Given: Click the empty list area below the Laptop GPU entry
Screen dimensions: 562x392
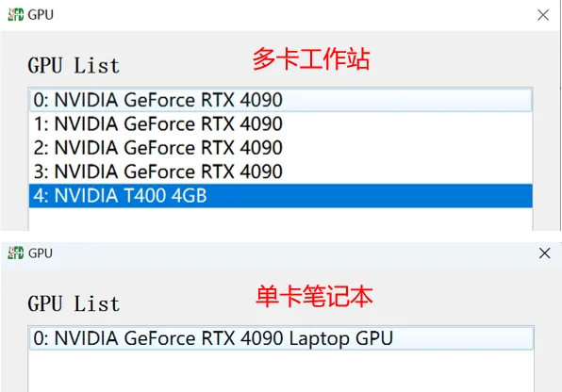Looking at the screenshot, I should pyautogui.click(x=281, y=371).
